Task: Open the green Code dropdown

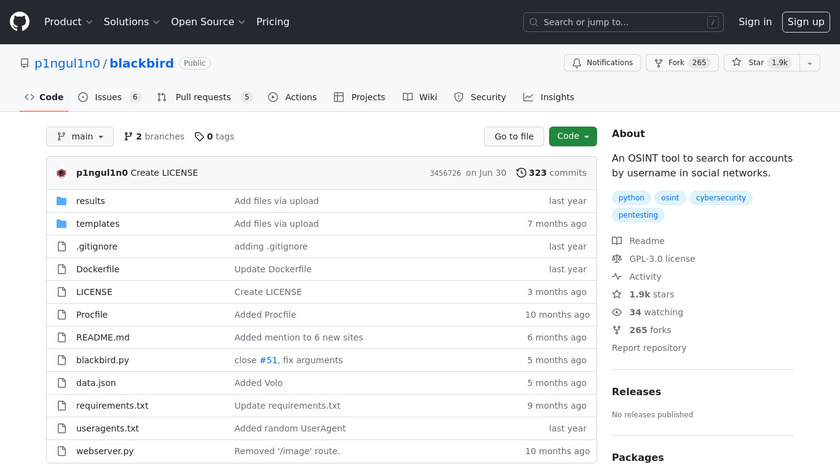Action: (x=573, y=137)
